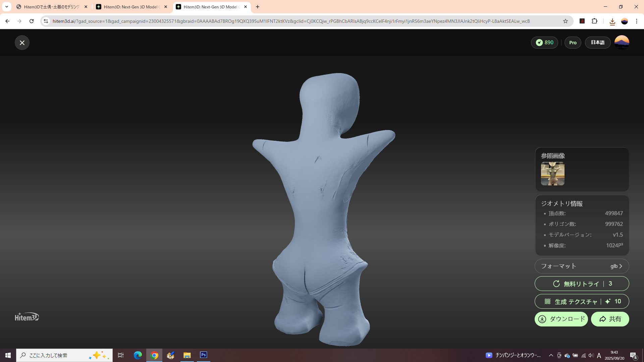Click the Pro plan button
The width and height of the screenshot is (644, 362).
coord(573,43)
